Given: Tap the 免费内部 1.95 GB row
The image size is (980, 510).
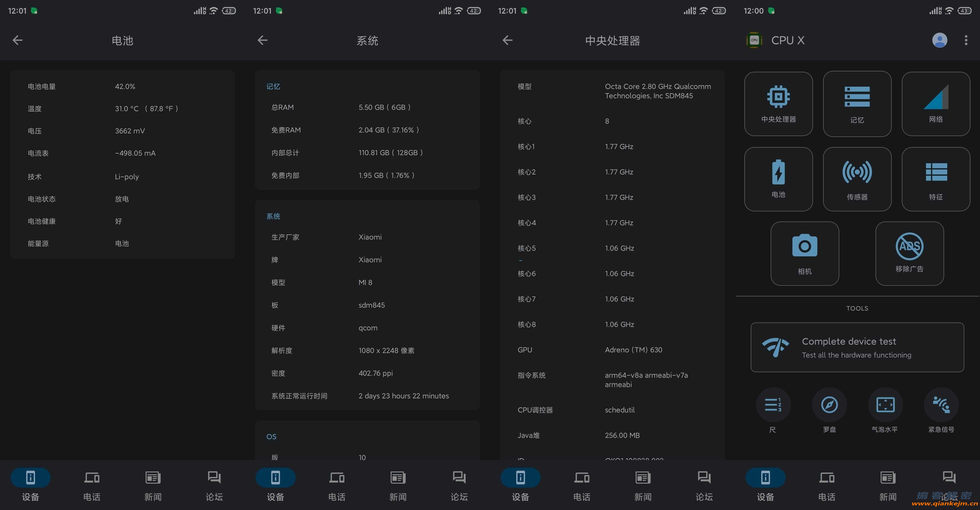Looking at the screenshot, I should (x=367, y=175).
